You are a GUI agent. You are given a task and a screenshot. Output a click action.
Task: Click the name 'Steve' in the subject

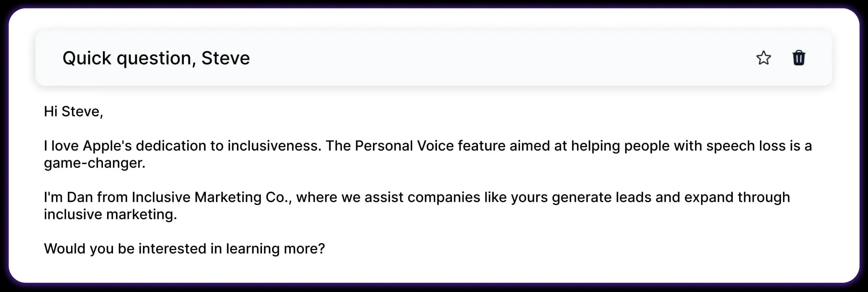(225, 58)
